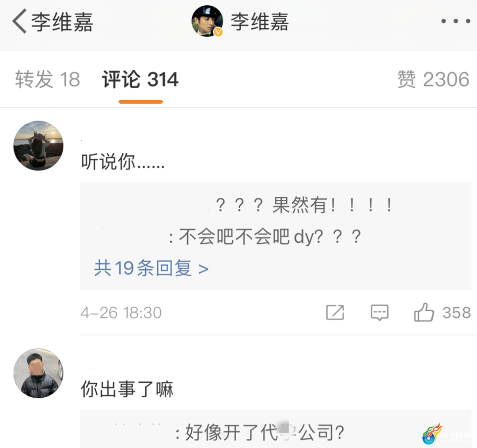Open the 赞 2306 likes tab
The height and width of the screenshot is (448, 477).
[x=433, y=79]
